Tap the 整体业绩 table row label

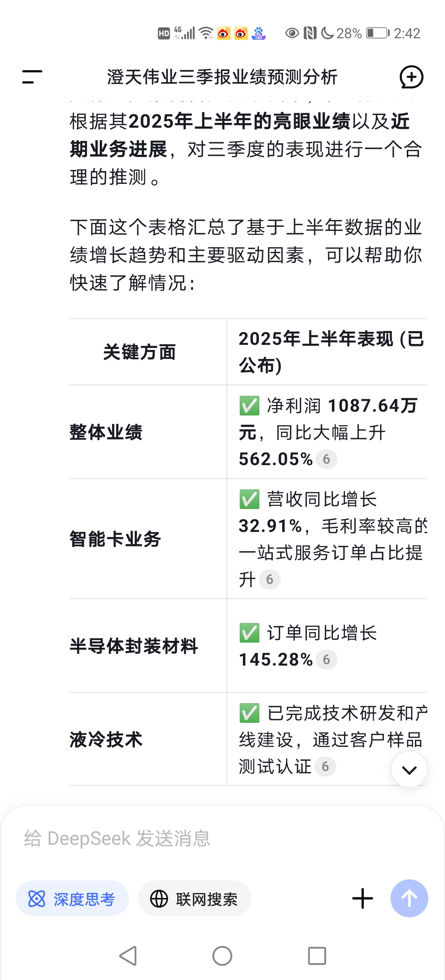[x=106, y=432]
